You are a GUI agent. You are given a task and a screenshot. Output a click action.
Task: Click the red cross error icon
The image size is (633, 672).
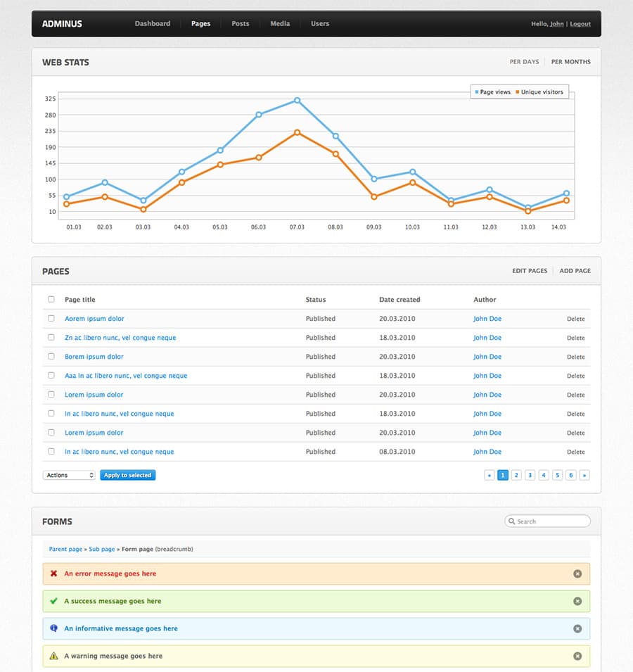pos(54,573)
